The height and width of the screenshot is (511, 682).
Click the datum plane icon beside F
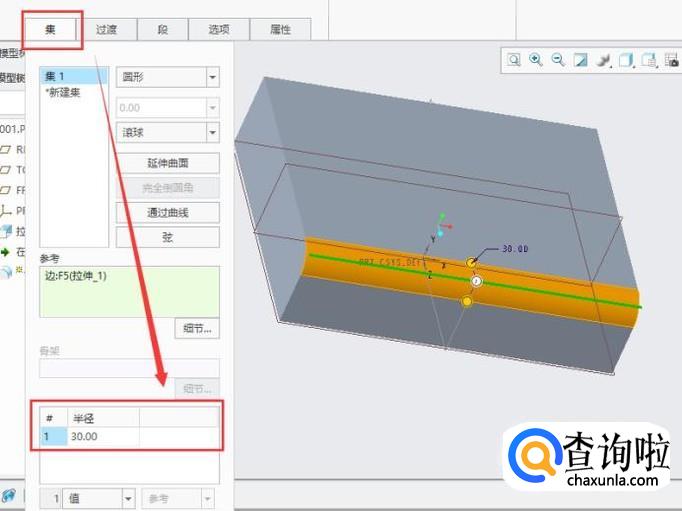point(5,190)
